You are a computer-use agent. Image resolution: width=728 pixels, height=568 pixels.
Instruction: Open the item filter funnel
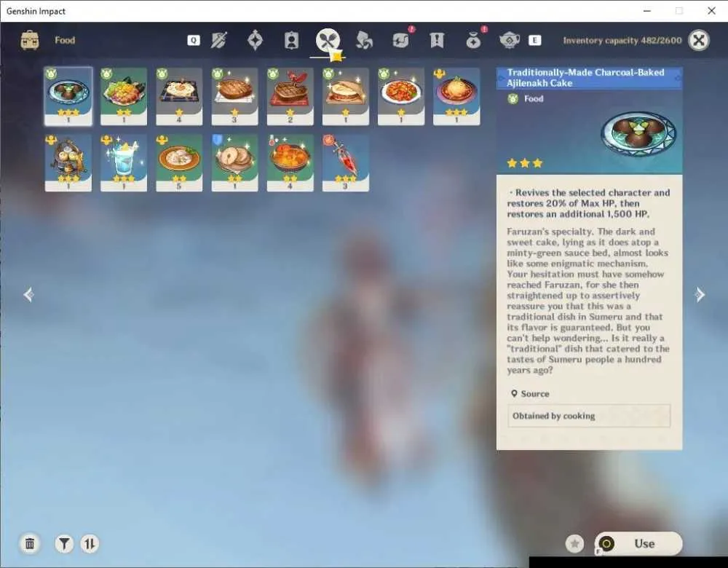pos(64,543)
